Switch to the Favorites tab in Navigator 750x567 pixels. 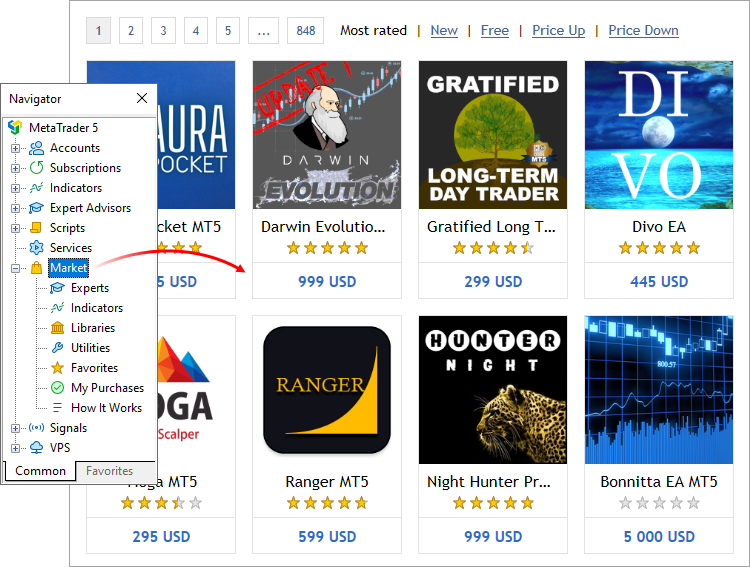110,471
